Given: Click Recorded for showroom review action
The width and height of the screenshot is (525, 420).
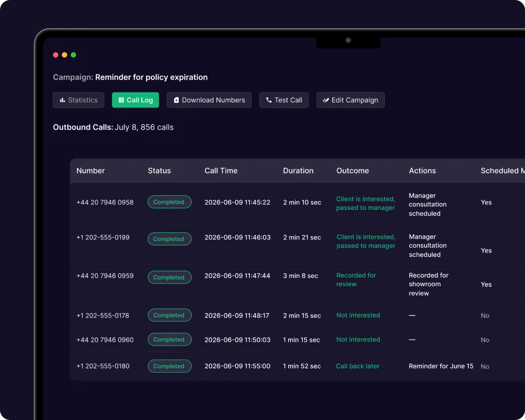Looking at the screenshot, I should (429, 284).
